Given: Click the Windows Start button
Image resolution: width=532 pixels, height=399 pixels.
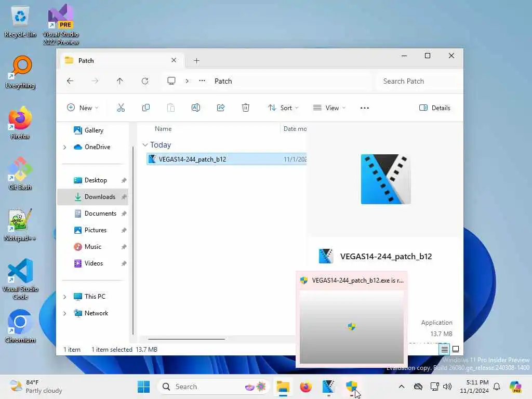Looking at the screenshot, I should [x=143, y=387].
